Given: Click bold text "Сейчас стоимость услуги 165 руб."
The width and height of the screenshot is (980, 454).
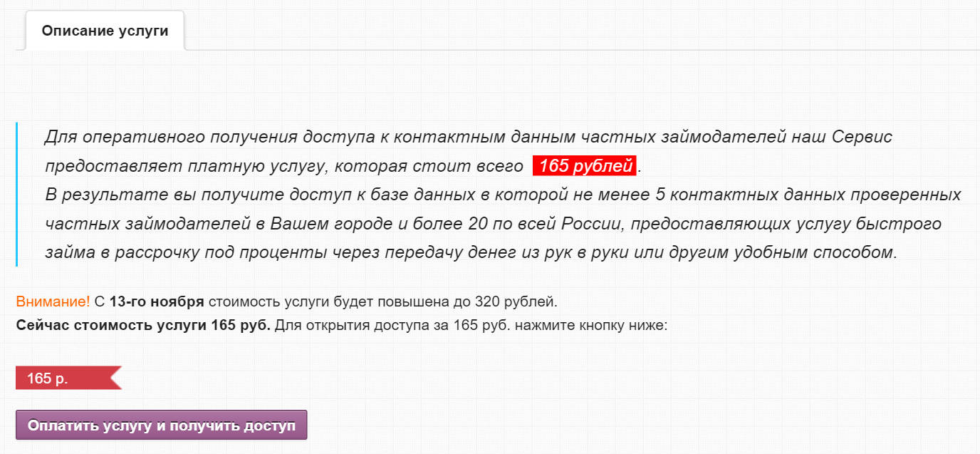Looking at the screenshot, I should pos(143,326).
